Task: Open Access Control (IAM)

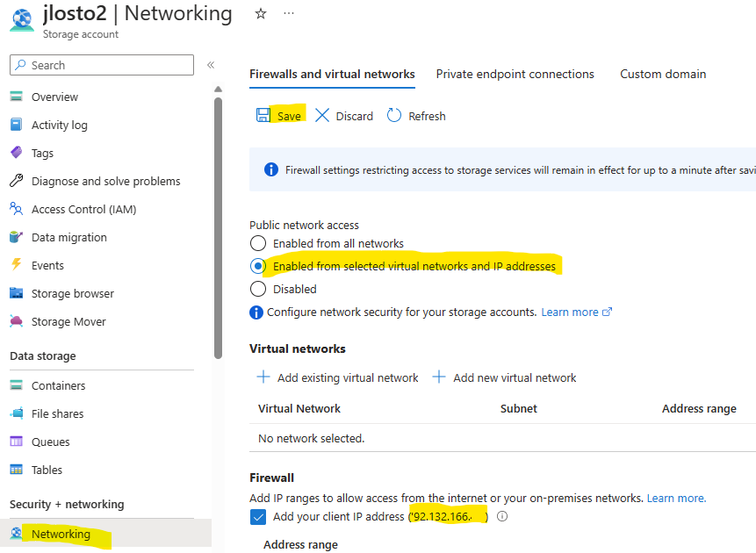Action: [84, 209]
